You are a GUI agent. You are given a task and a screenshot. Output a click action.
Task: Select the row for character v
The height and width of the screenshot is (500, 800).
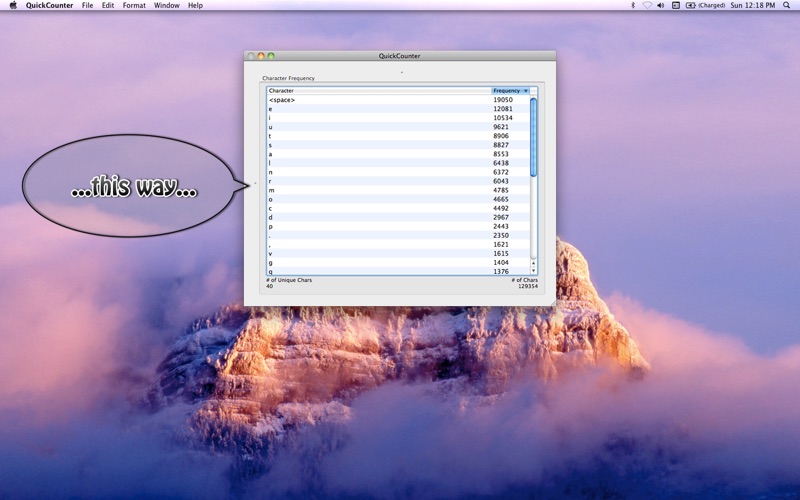(398, 254)
